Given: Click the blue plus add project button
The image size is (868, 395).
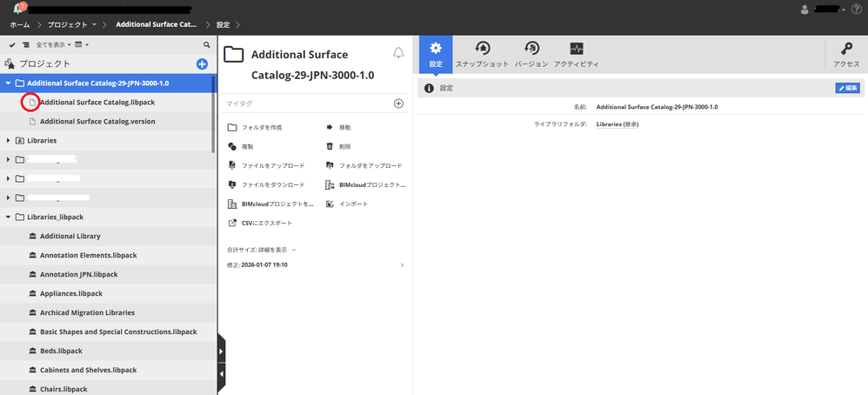Looking at the screenshot, I should point(202,64).
